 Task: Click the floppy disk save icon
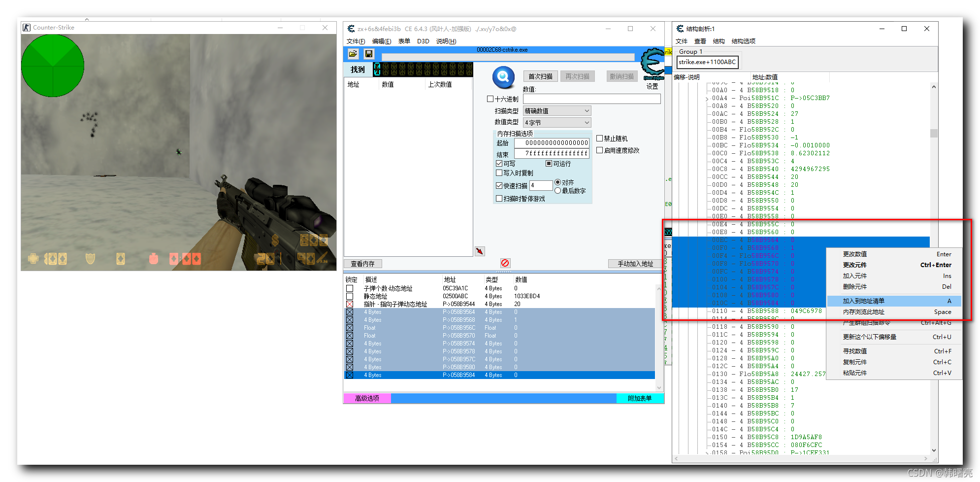tap(369, 54)
